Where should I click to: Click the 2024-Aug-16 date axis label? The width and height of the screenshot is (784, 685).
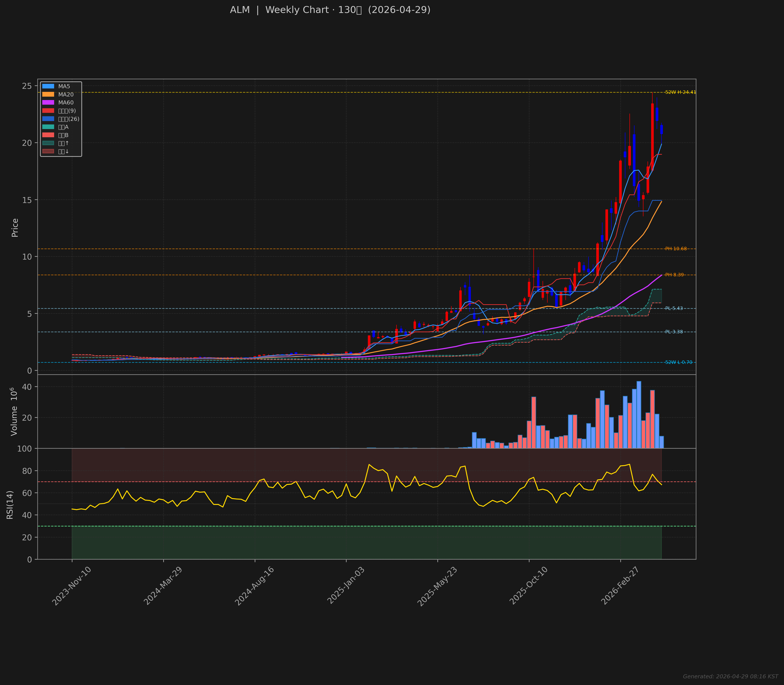tap(255, 586)
